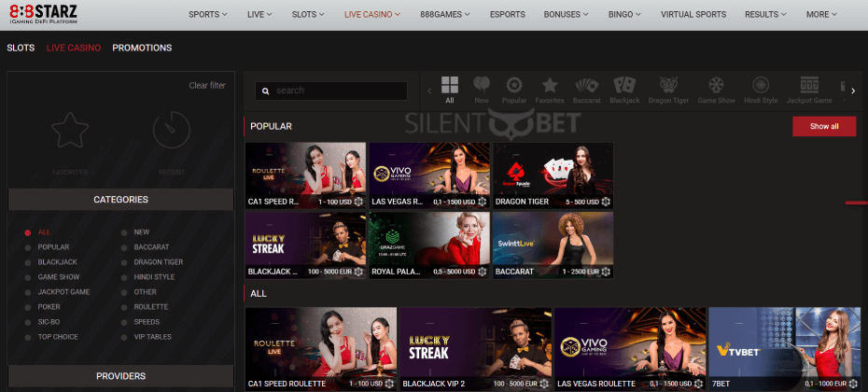Expand the BONUSES dropdown menu

pyautogui.click(x=567, y=14)
